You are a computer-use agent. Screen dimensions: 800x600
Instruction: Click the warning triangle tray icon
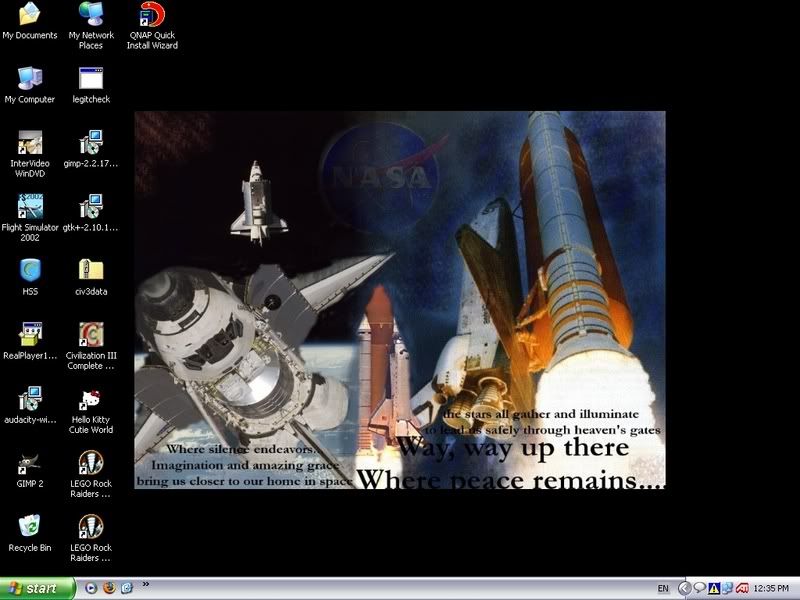point(713,589)
